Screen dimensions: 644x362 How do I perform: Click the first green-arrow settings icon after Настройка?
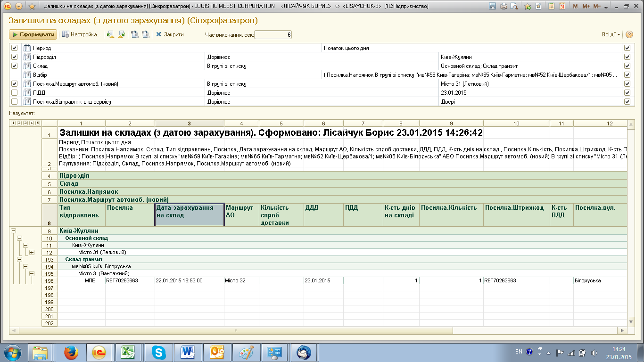click(111, 34)
